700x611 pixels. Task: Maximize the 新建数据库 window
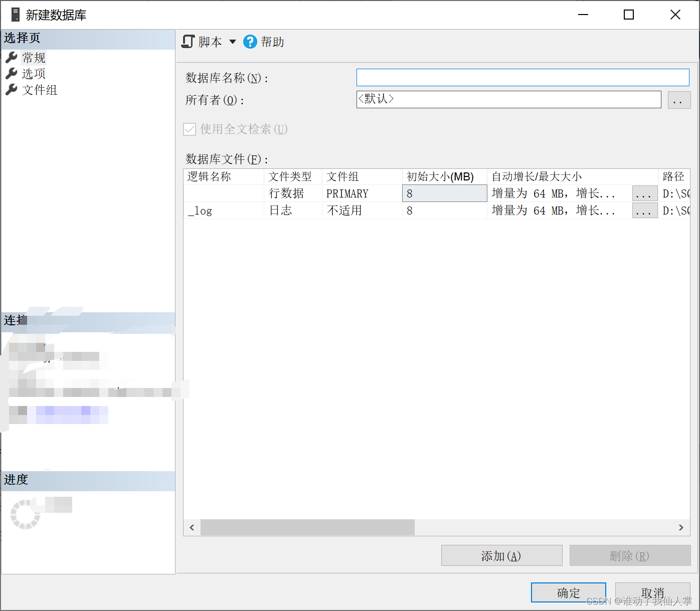point(629,15)
